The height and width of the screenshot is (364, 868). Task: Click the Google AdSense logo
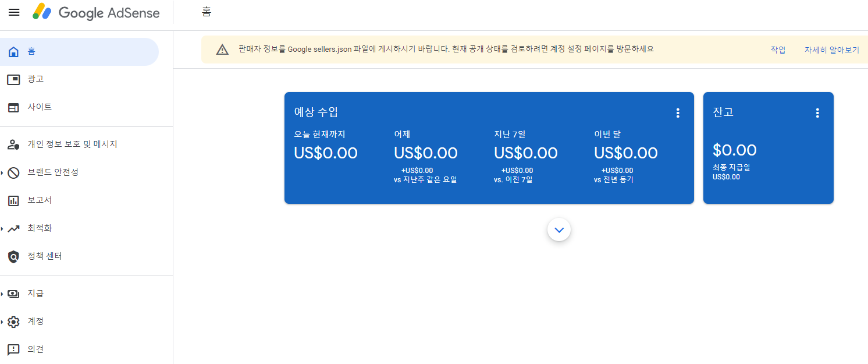tap(96, 12)
